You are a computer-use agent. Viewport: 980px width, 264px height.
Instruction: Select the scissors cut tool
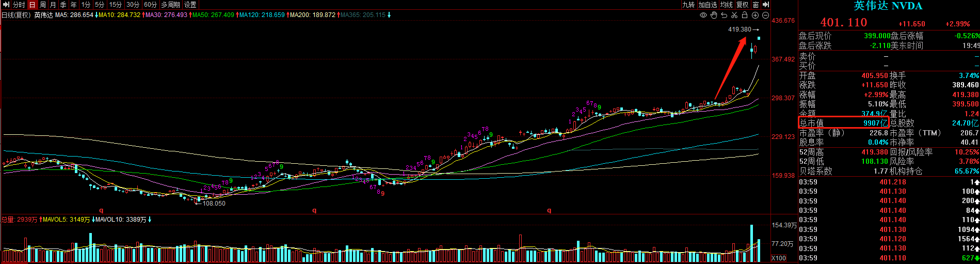coord(734,15)
